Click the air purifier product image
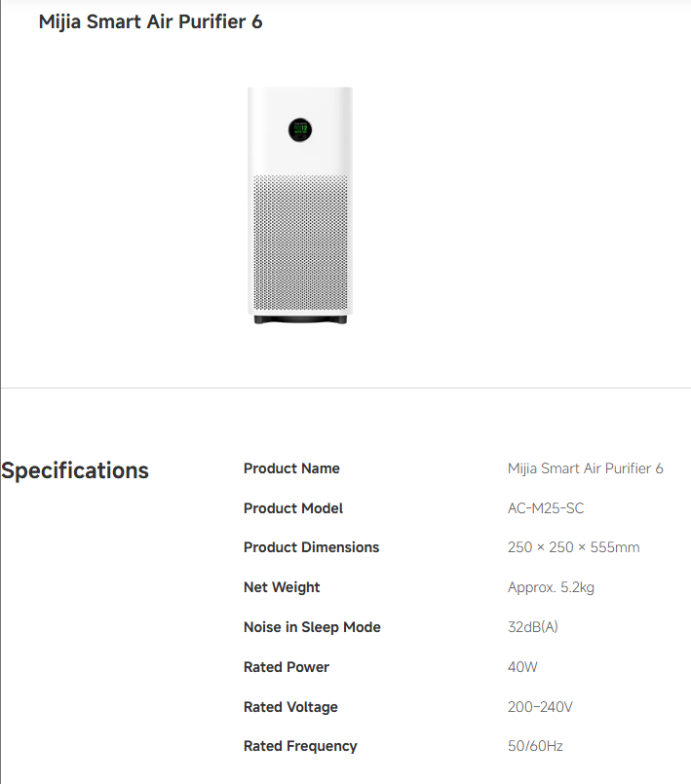This screenshot has width=691, height=784. 300,205
